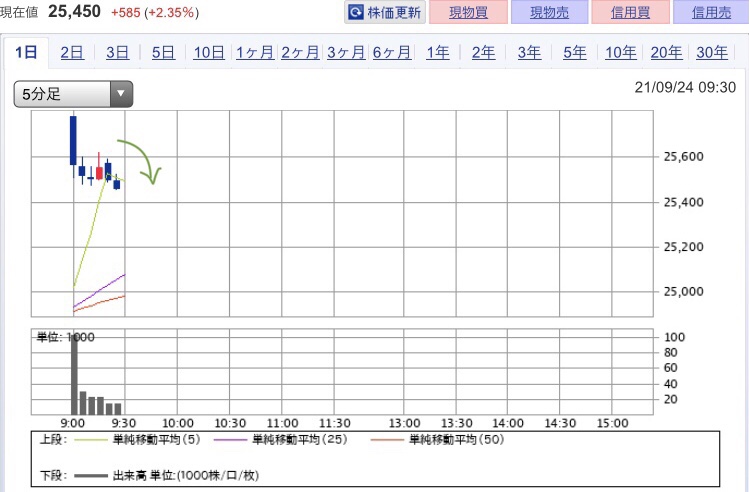
Task: Click the volume axis label 100
Action: pos(674,337)
